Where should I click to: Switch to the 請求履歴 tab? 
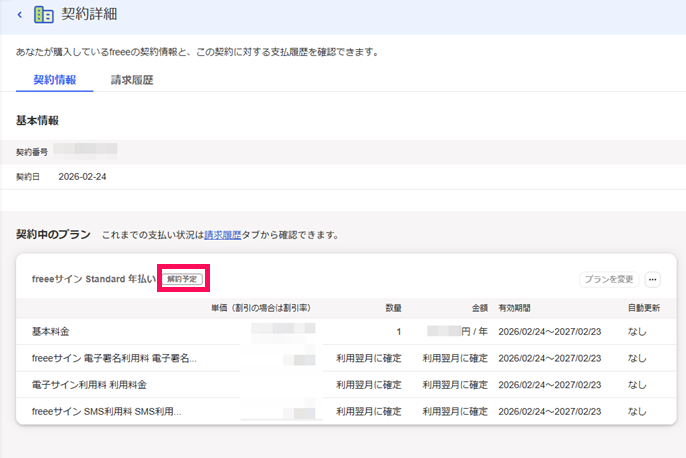pos(132,80)
